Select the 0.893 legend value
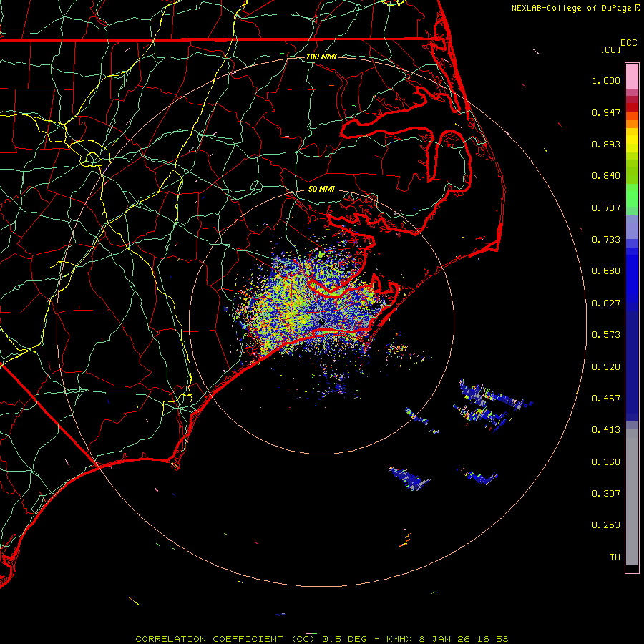The width and height of the screenshot is (644, 644). 606,144
